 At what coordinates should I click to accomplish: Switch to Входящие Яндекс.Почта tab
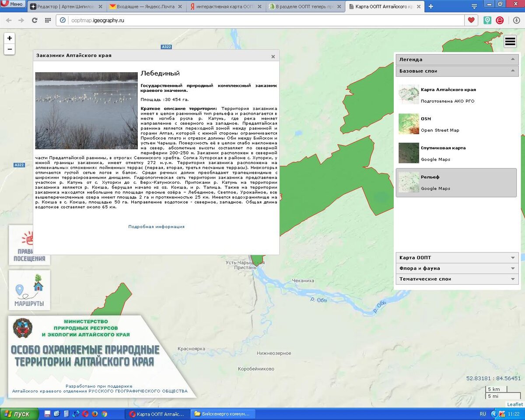[145, 7]
